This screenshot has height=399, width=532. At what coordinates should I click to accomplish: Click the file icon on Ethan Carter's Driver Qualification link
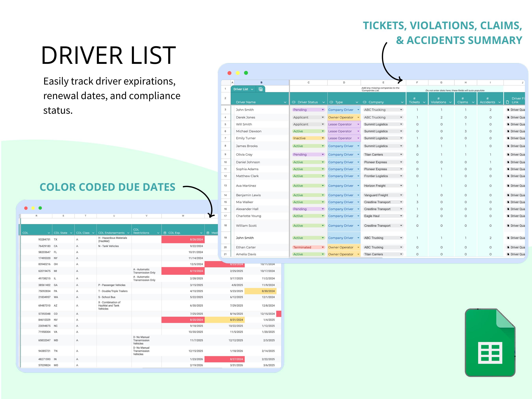pos(508,247)
